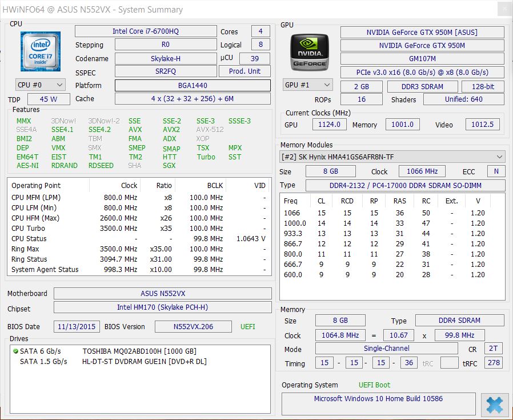Click the Microsoft Windows 10 Home field
Screen dimensions: 513x420
coord(378,399)
